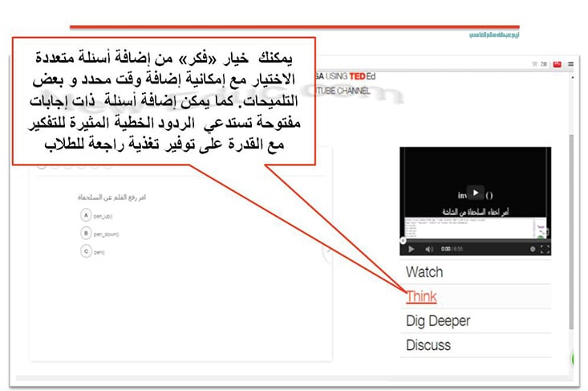Click the bookmark star icon in toolbar
This screenshot has height=391, width=588.
[535, 64]
